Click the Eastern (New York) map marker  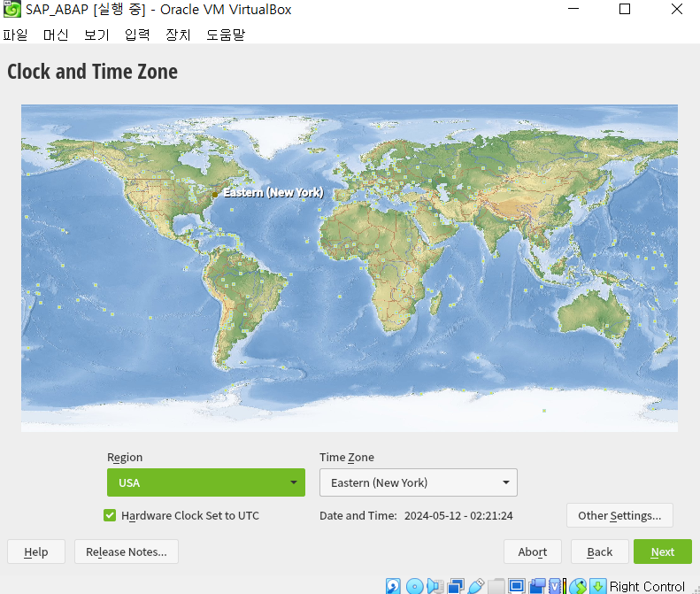215,194
